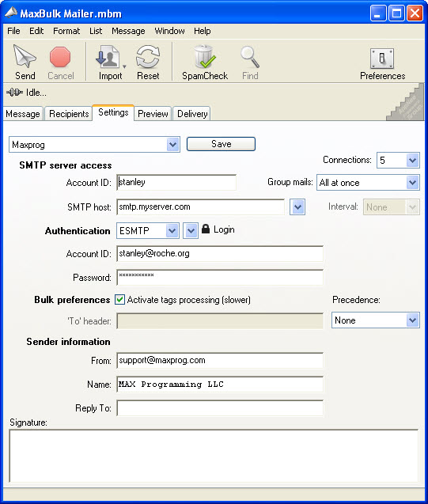The height and width of the screenshot is (504, 428).
Task: Open the Import dropdown arrow
Action: 124,66
